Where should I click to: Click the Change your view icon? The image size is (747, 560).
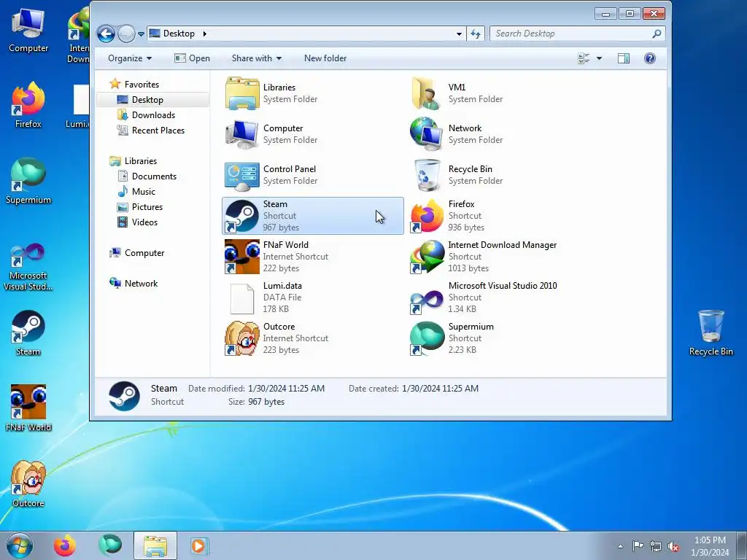click(584, 58)
